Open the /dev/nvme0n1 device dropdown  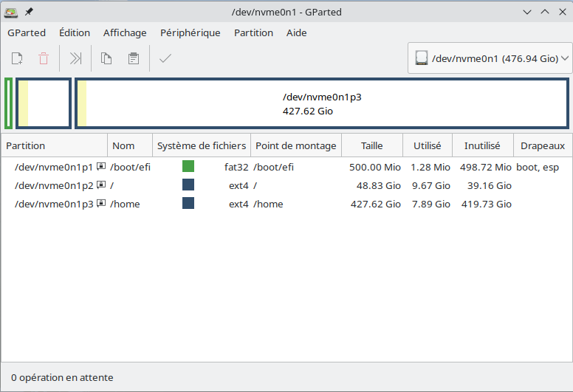pos(490,58)
